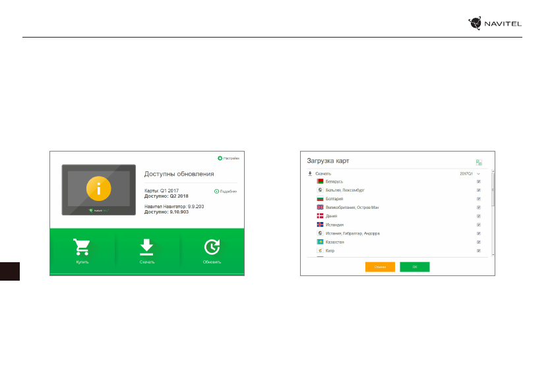The width and height of the screenshot is (554, 392).
Task: Click the Подробнее info icon
Action: tap(216, 191)
